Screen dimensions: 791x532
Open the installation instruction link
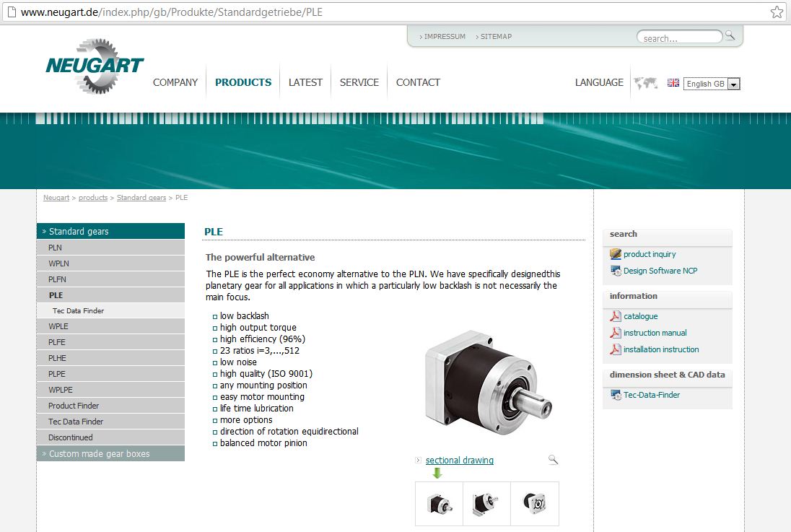pos(661,349)
